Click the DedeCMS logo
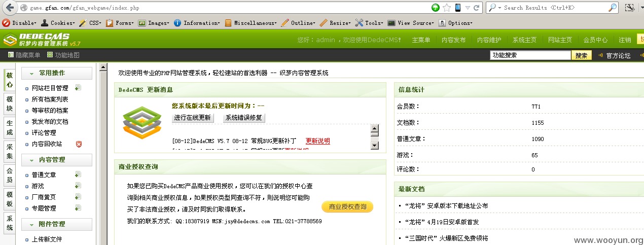 [42, 40]
